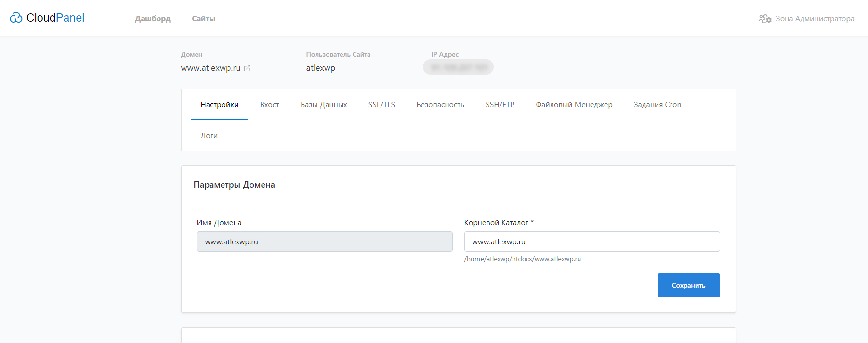The height and width of the screenshot is (343, 868).
Task: Open the Файловый Менеджер tab
Action: 574,105
